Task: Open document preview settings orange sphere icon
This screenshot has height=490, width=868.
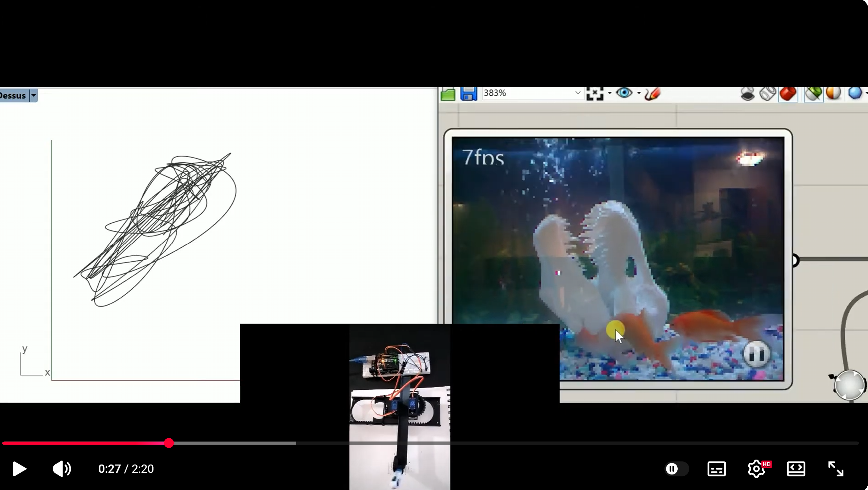Action: [834, 93]
